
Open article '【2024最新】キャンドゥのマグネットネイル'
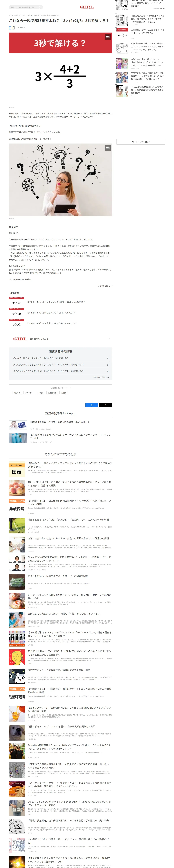coord(69,634)
